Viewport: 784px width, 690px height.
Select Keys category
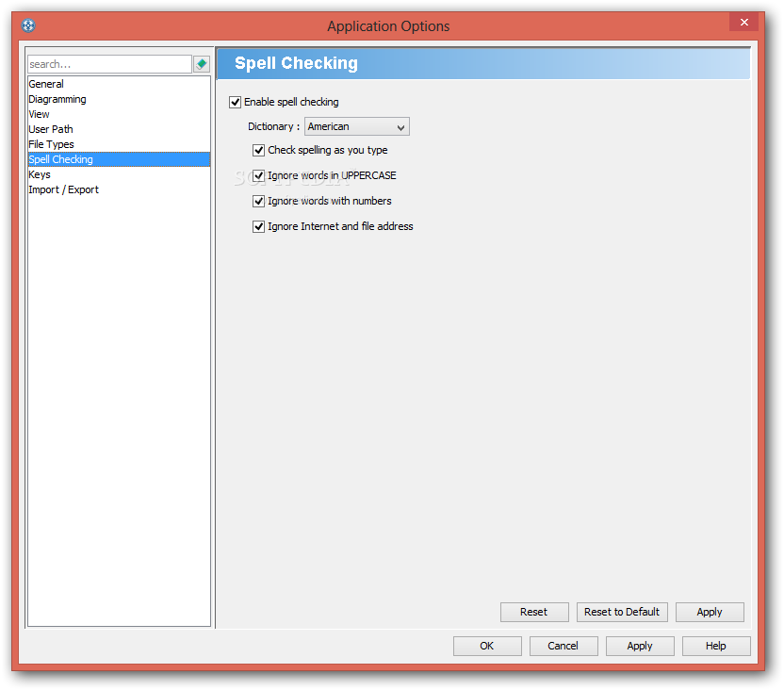click(119, 174)
